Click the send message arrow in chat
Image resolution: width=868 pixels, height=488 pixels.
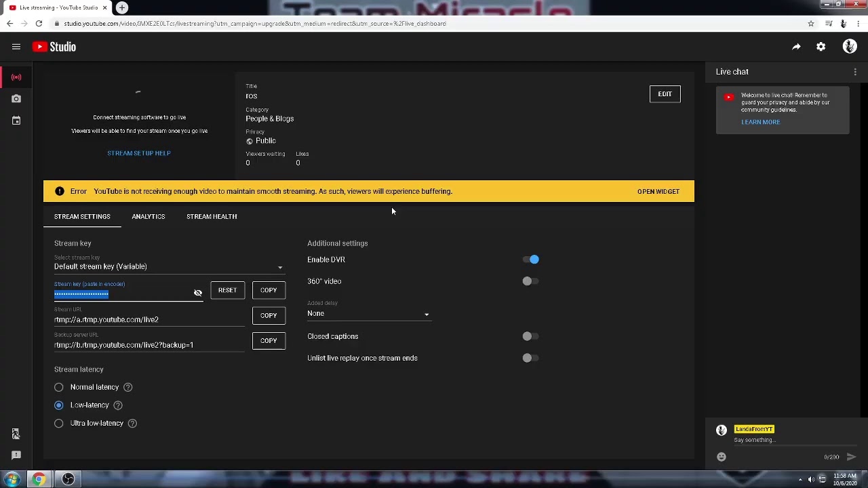point(851,457)
